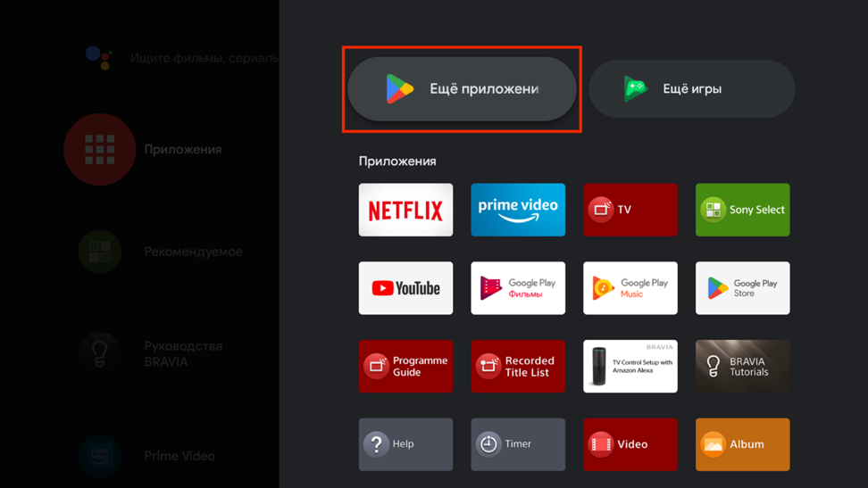Open the Timer app
Viewport: 868px width, 488px height.
click(x=518, y=445)
